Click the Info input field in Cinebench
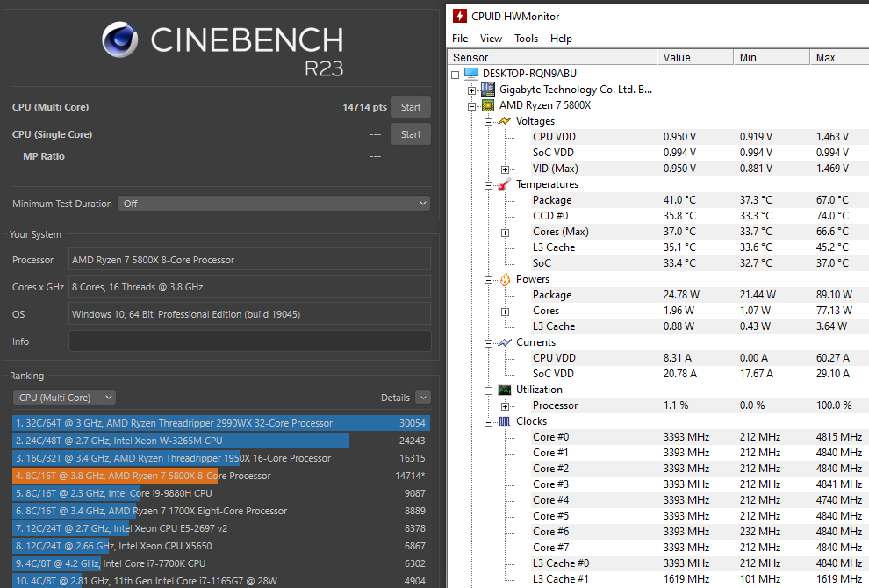The width and height of the screenshot is (869, 588). click(x=249, y=341)
